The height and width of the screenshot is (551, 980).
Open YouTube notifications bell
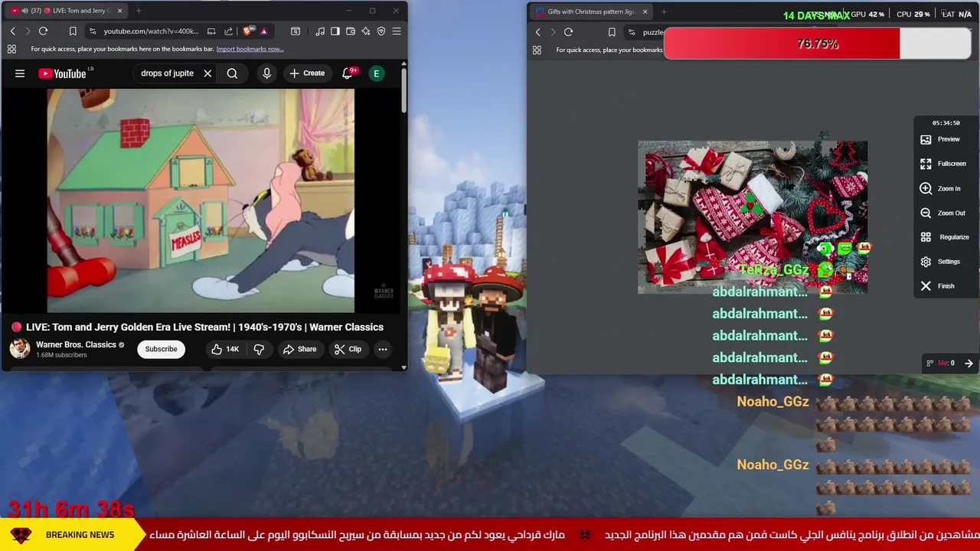pyautogui.click(x=348, y=73)
